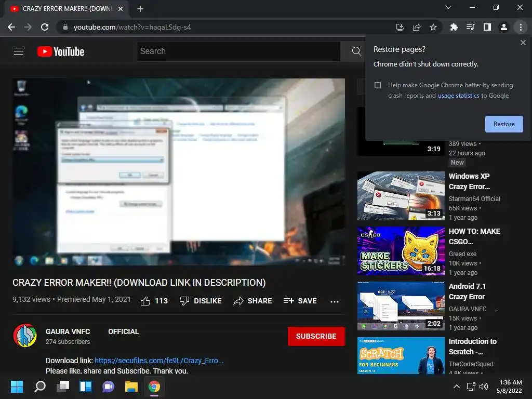The image size is (532, 399).
Task: Open YouTube hamburger guide menu
Action: point(19,51)
